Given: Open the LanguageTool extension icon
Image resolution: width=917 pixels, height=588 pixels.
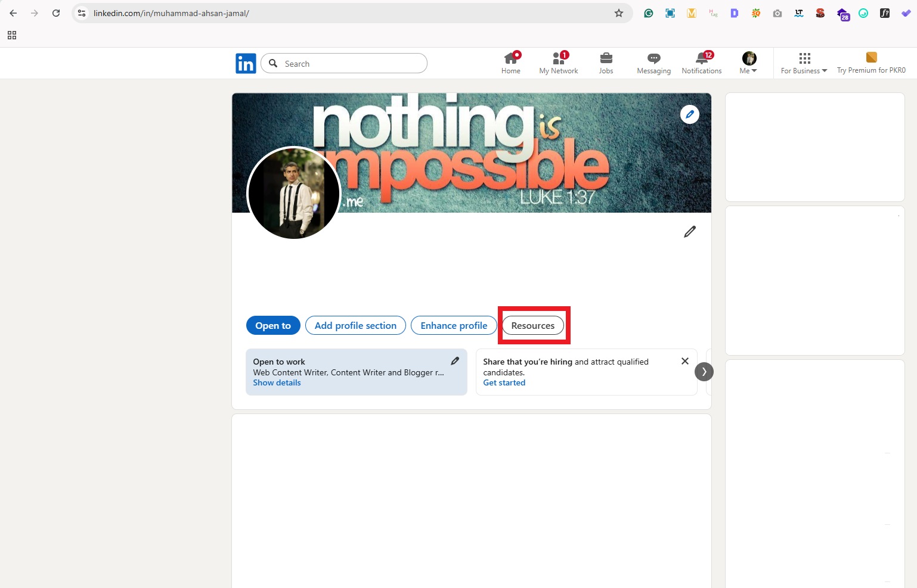Looking at the screenshot, I should [798, 13].
